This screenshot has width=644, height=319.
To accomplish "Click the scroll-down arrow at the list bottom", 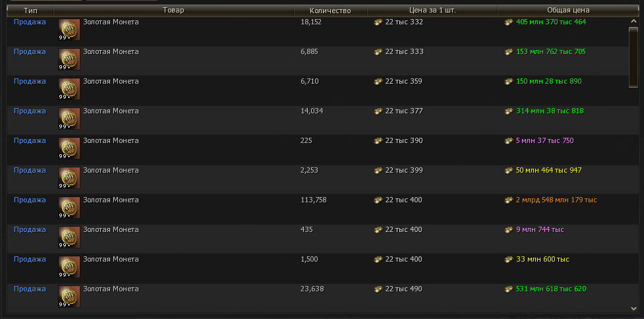I will [633, 307].
